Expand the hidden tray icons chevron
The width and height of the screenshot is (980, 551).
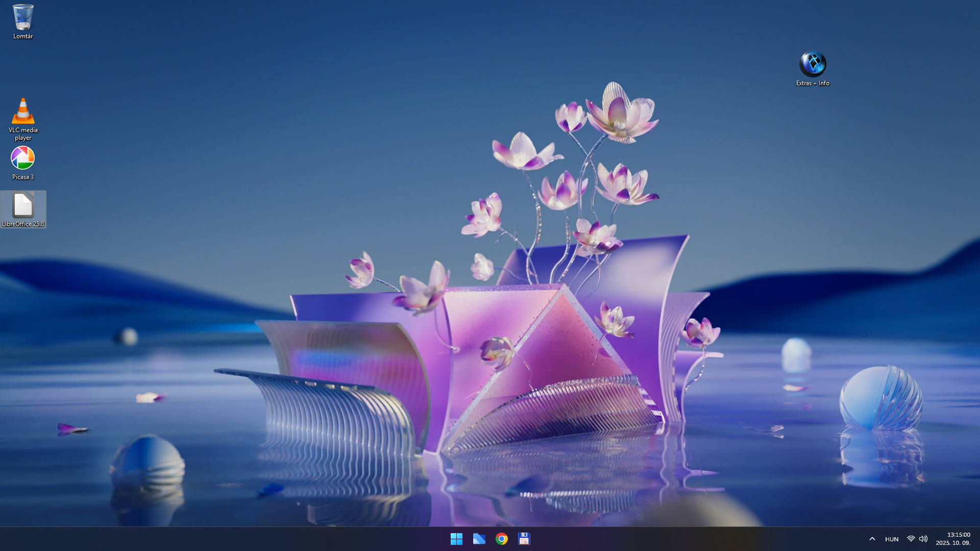click(x=872, y=539)
